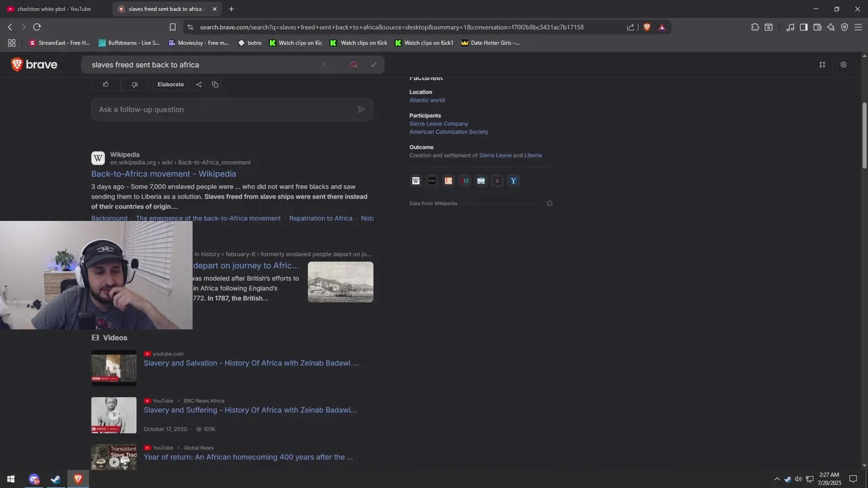The width and height of the screenshot is (868, 488).
Task: Open Windows Start menu
Action: 11,479
